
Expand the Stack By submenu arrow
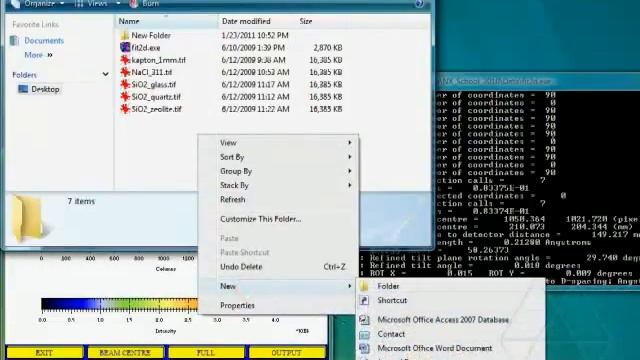tap(349, 185)
